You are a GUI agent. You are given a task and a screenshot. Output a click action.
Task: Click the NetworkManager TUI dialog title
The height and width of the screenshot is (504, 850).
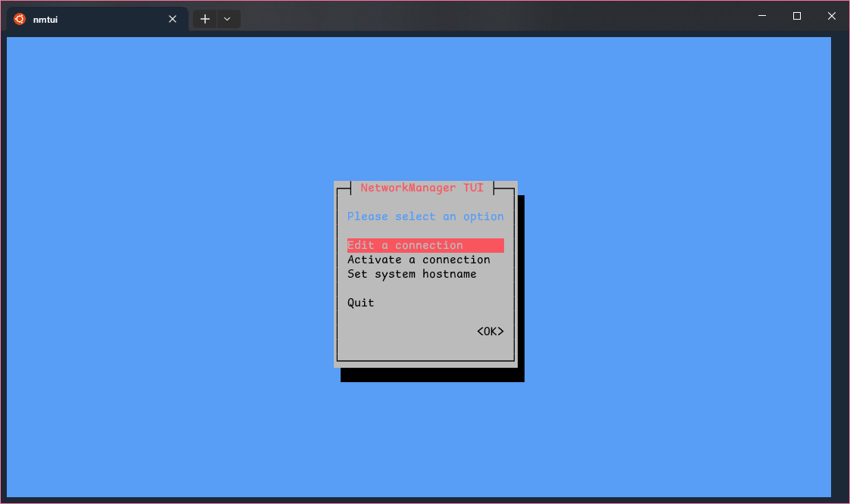tap(422, 188)
